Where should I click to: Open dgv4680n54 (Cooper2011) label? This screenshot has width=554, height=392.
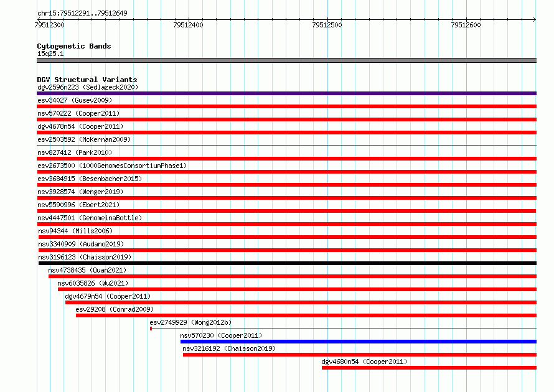(x=364, y=362)
